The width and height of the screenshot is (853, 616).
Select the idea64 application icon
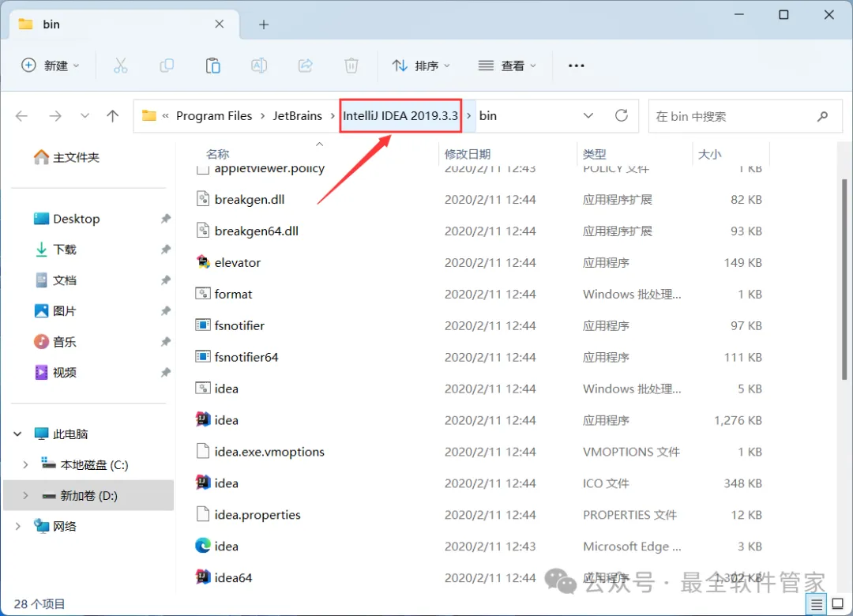203,577
